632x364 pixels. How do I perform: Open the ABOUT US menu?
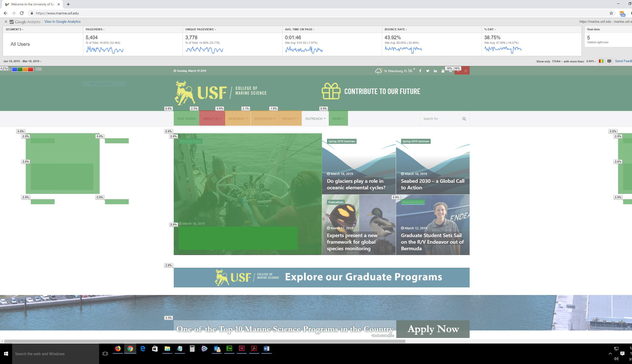click(x=212, y=118)
